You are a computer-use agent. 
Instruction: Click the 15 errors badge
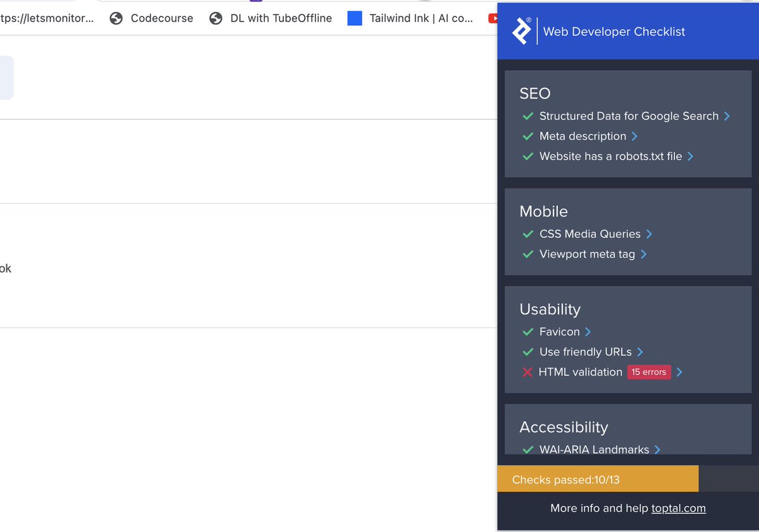pos(649,372)
